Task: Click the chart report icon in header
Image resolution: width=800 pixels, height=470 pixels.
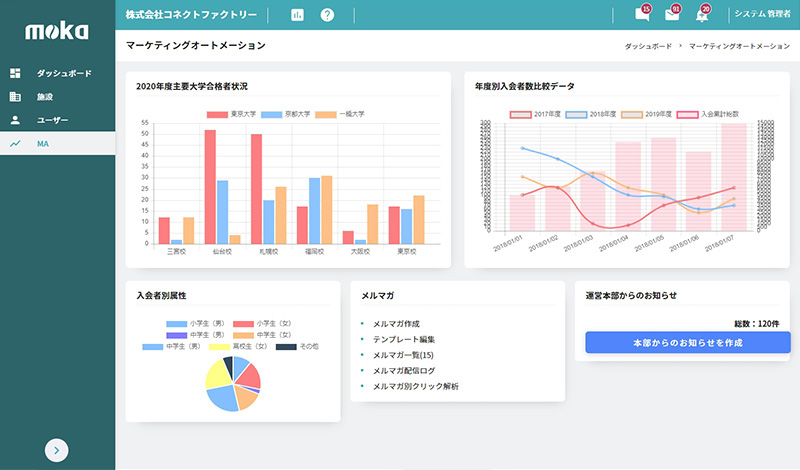Action: (297, 15)
